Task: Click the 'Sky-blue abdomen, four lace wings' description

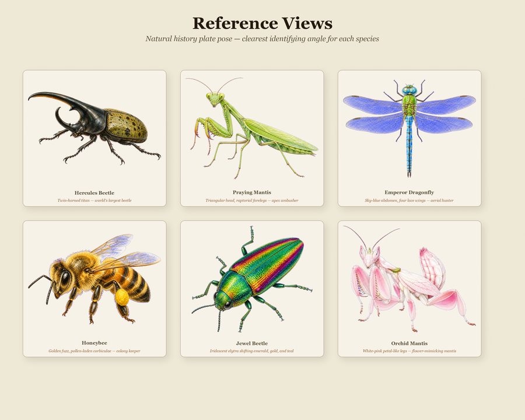Action: [x=409, y=201]
